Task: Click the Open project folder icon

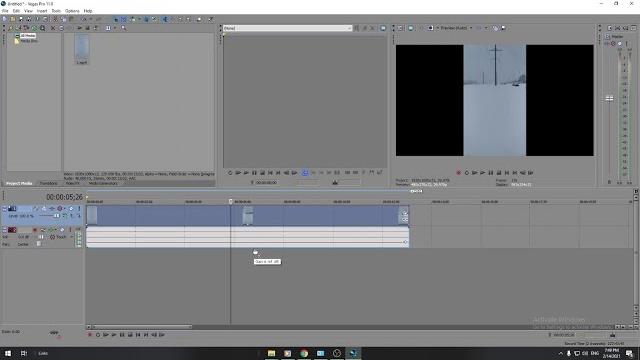Action: (13, 19)
